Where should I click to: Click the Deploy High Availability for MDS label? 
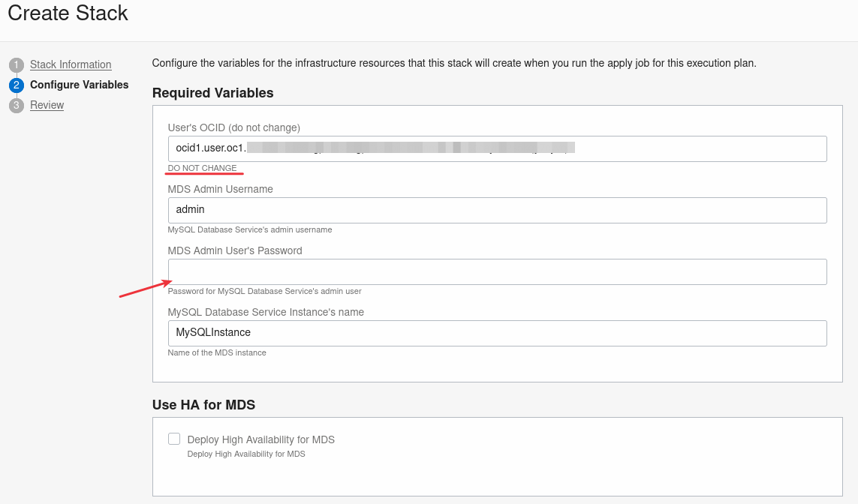260,439
